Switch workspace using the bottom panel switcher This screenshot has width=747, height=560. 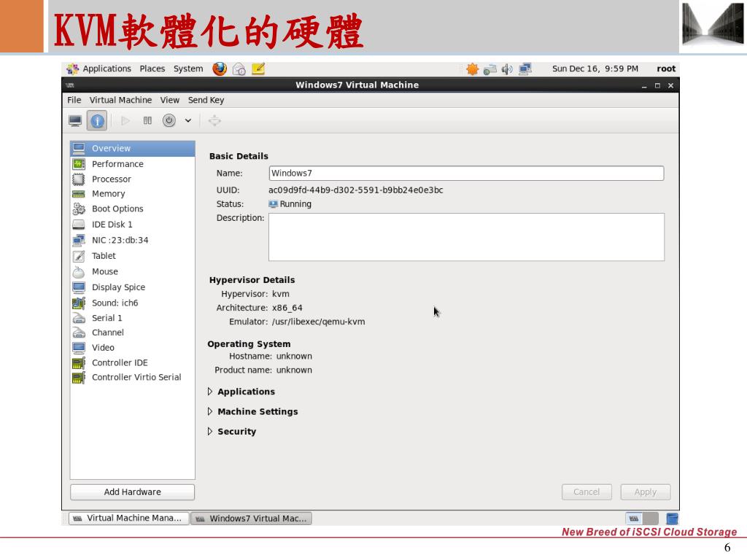[642, 518]
